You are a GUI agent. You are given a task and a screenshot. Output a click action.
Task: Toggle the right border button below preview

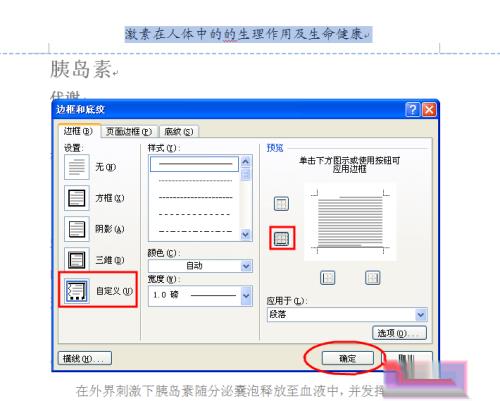pyautogui.click(x=372, y=277)
